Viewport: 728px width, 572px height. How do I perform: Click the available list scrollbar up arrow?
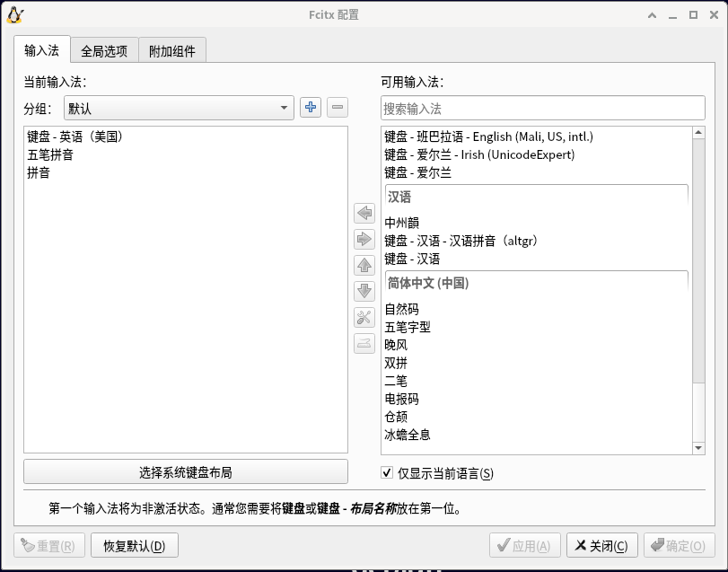(698, 133)
